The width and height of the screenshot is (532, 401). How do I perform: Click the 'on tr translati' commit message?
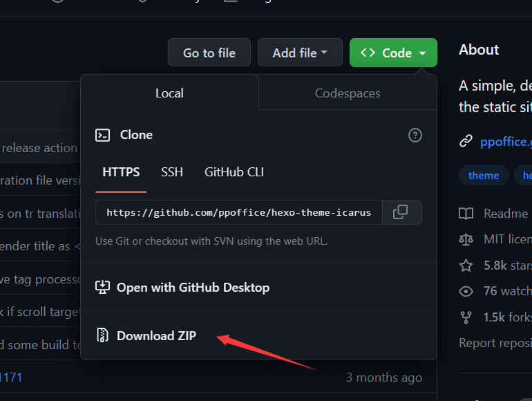point(40,214)
